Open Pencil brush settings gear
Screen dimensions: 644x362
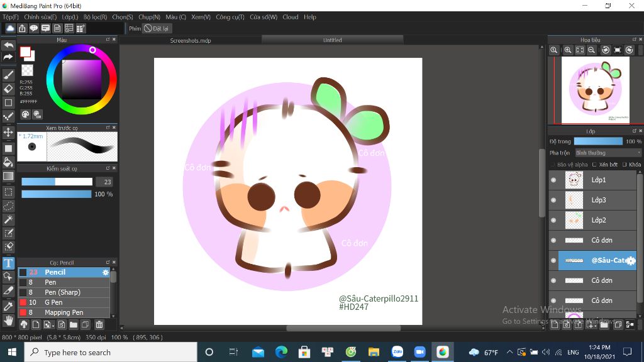[106, 272]
